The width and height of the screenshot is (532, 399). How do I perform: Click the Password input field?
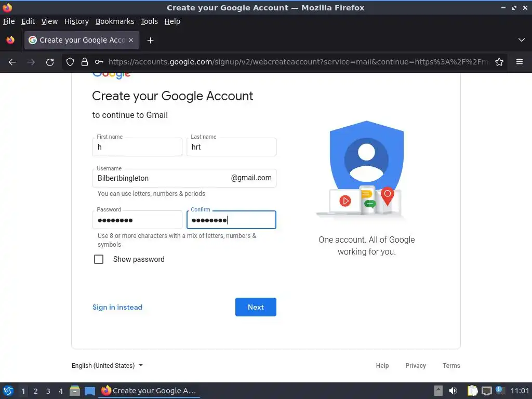tap(137, 220)
